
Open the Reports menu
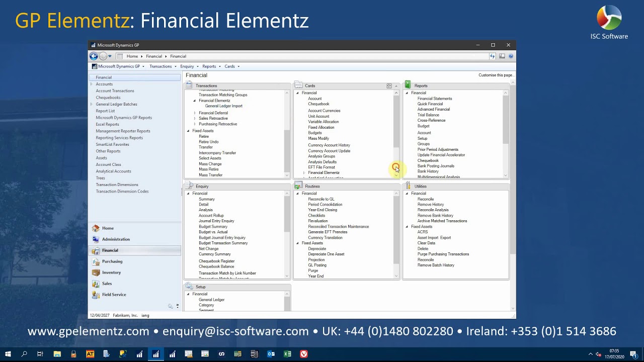211,66
